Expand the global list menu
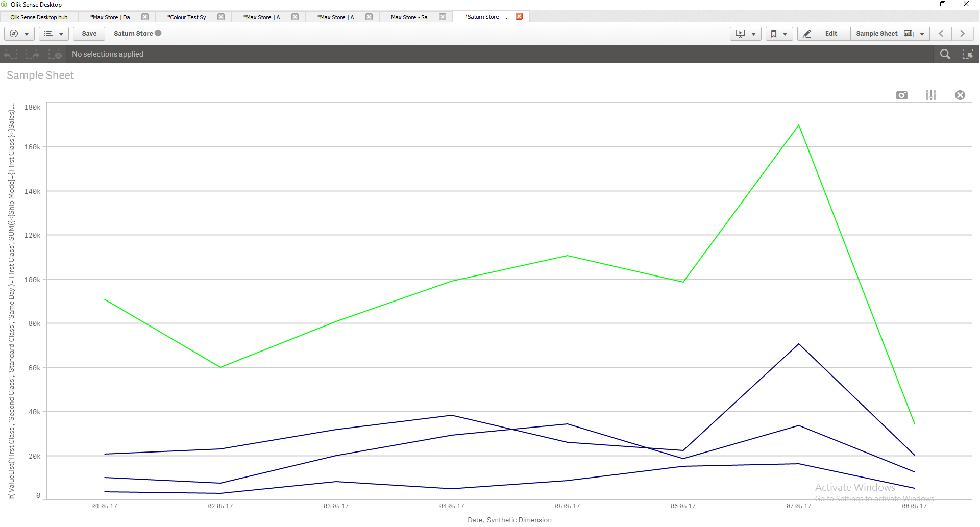This screenshot has width=980, height=527. 54,34
